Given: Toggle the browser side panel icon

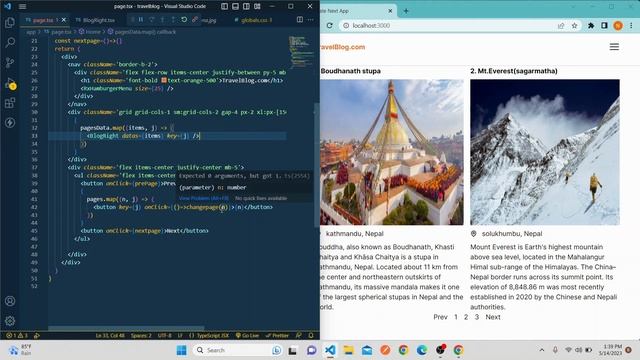Looking at the screenshot, I should (x=604, y=25).
